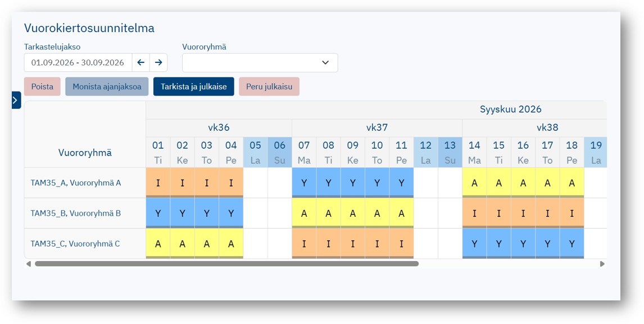The width and height of the screenshot is (644, 324).
Task: Click the Peru julkaisu button
Action: (269, 86)
